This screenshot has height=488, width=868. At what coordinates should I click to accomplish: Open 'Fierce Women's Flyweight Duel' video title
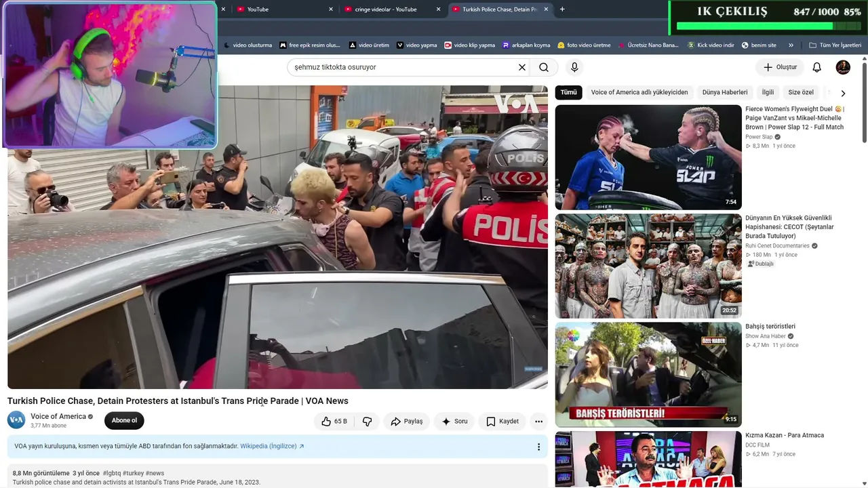click(795, 118)
